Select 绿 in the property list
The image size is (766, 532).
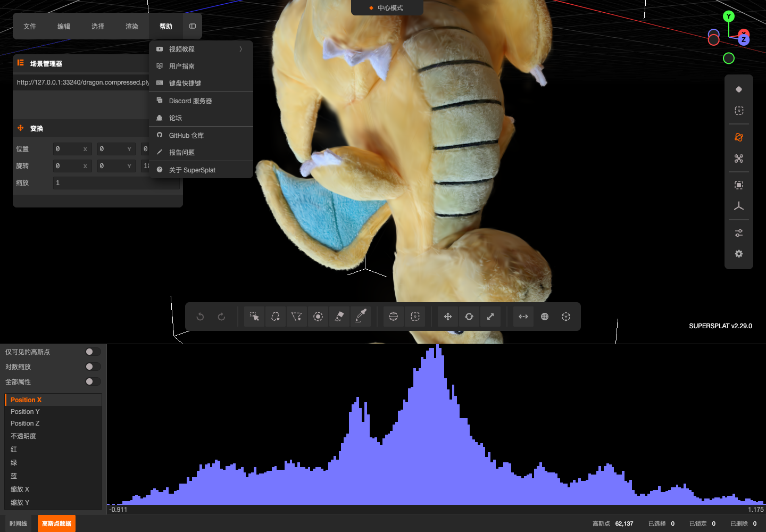pyautogui.click(x=53, y=462)
